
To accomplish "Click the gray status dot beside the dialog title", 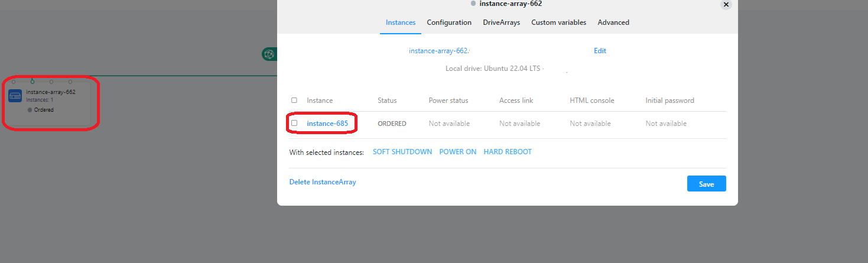I will pyautogui.click(x=473, y=4).
